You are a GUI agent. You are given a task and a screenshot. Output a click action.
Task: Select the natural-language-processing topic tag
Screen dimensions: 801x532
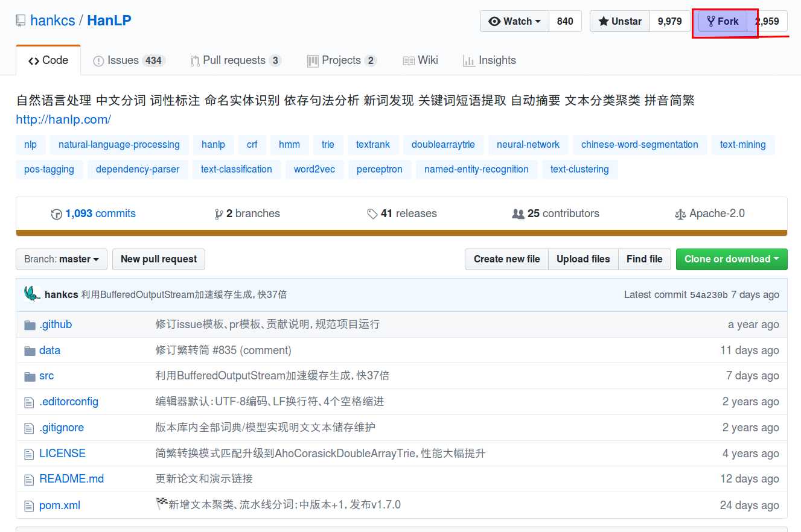pyautogui.click(x=119, y=145)
